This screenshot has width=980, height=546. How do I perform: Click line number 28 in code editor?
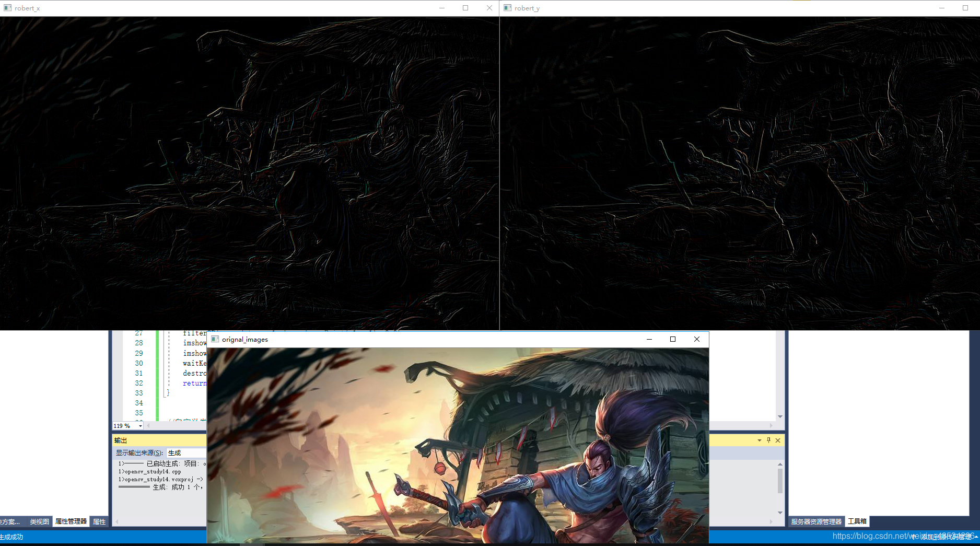click(139, 343)
